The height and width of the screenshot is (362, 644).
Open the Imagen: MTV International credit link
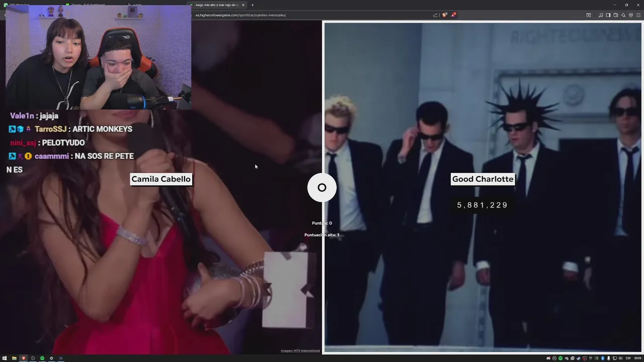pyautogui.click(x=300, y=350)
